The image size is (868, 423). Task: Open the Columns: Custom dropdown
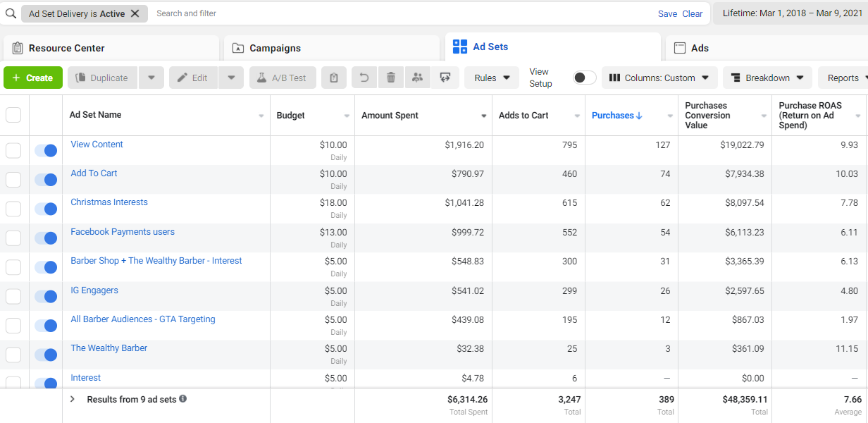tap(659, 78)
